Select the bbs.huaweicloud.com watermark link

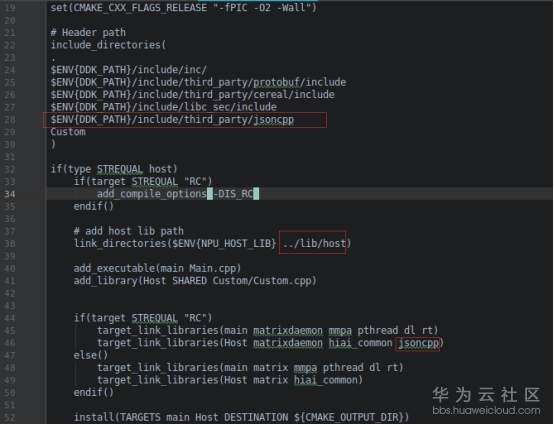click(x=486, y=410)
